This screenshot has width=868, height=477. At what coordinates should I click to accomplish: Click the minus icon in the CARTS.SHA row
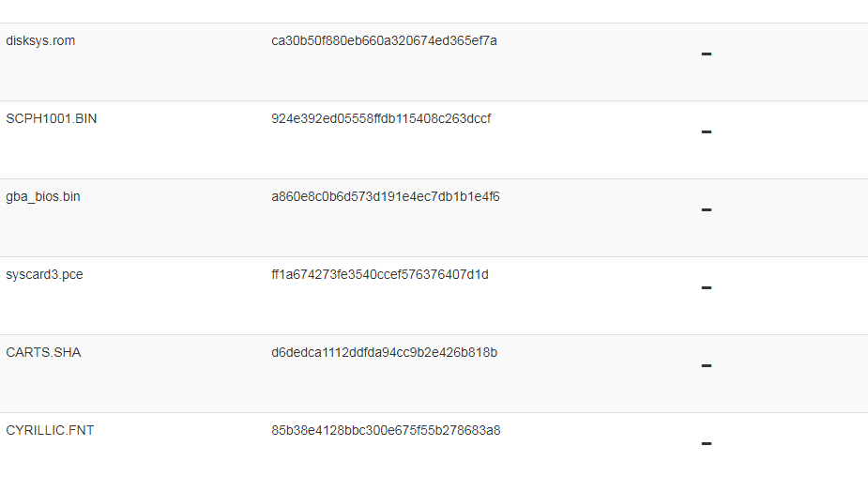(x=707, y=365)
